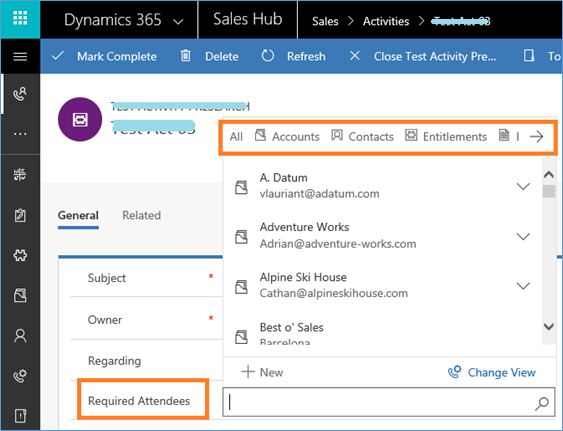Screen dimensions: 563x431
Task: Focus the Required Attendees lookup search field
Action: [388, 402]
